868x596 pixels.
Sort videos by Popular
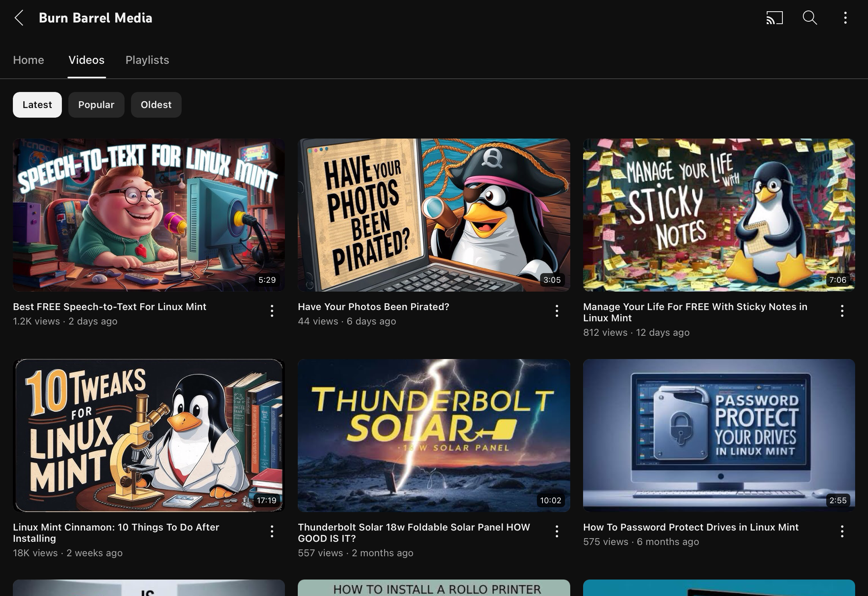tap(96, 105)
